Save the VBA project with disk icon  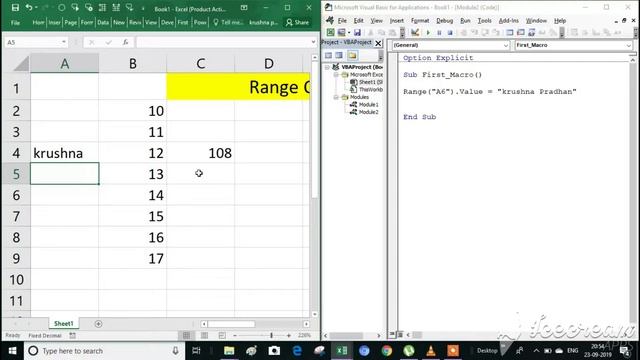[357, 32]
